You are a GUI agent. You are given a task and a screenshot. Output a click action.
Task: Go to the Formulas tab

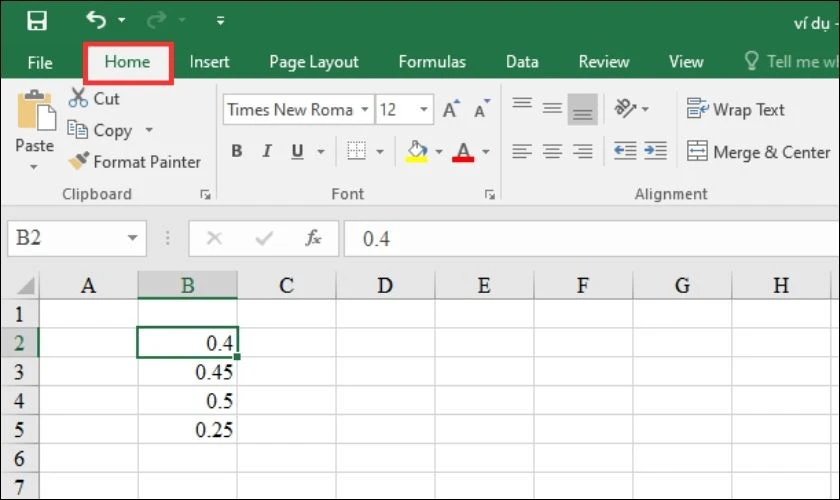pyautogui.click(x=432, y=62)
